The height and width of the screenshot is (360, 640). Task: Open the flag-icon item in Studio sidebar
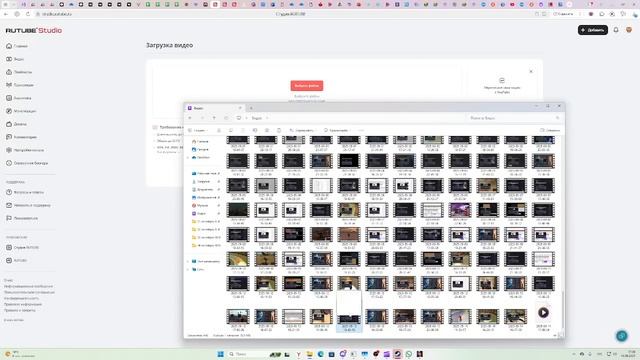[x=22, y=218]
